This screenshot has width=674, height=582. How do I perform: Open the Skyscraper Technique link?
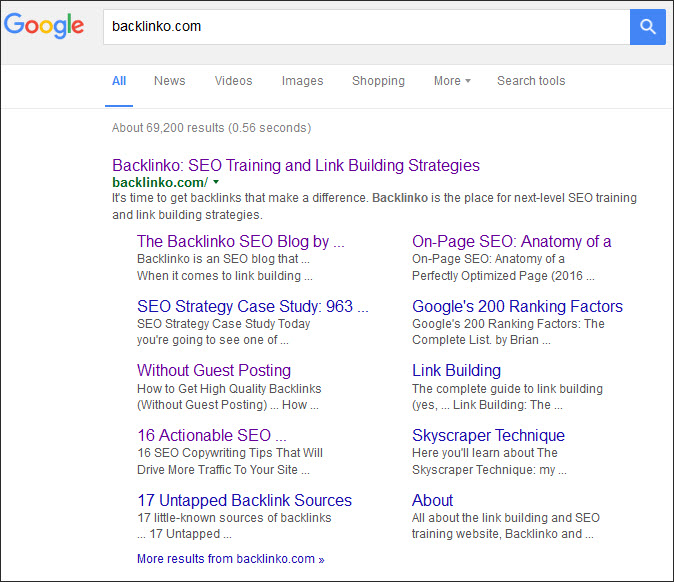pos(488,435)
